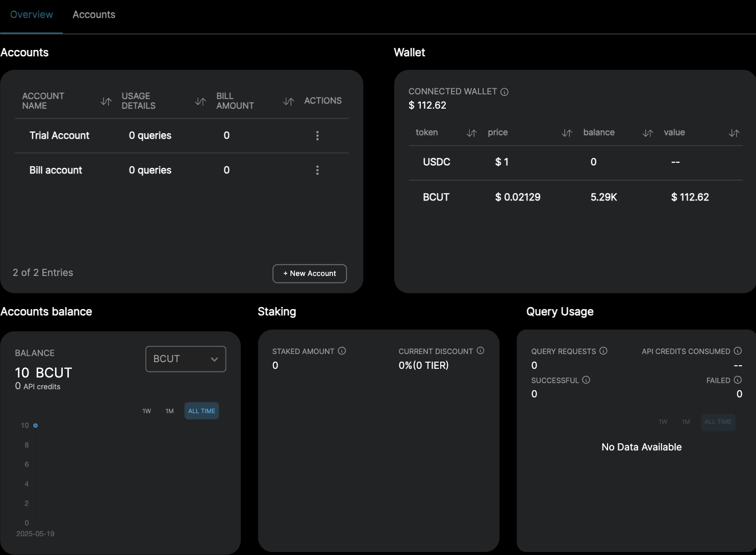Open actions menu for Trial Account
Viewport: 756px width, 555px height.
[x=317, y=136]
